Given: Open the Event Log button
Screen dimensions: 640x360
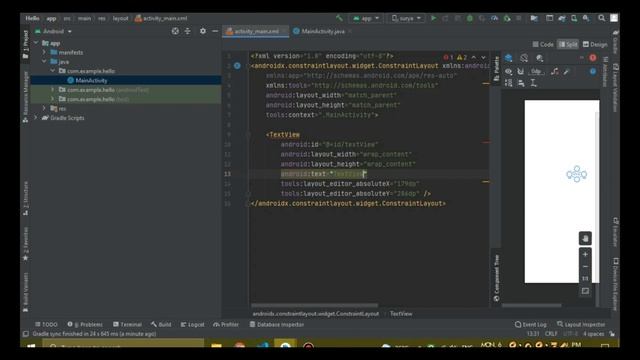Looking at the screenshot, I should point(530,324).
